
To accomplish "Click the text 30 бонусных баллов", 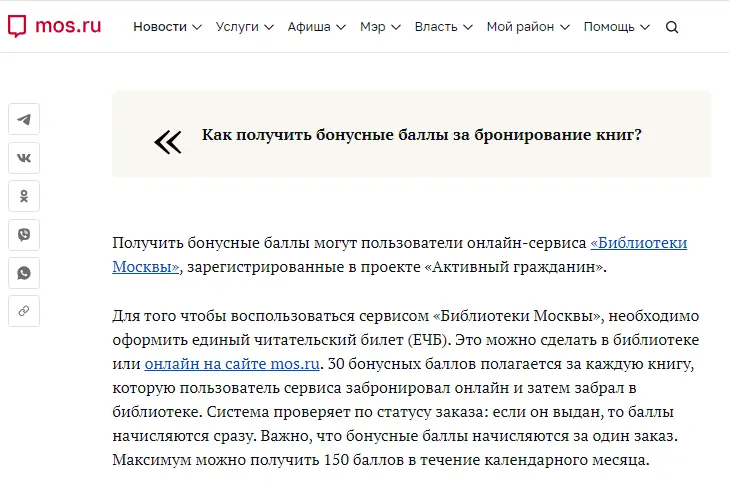I will (402, 364).
